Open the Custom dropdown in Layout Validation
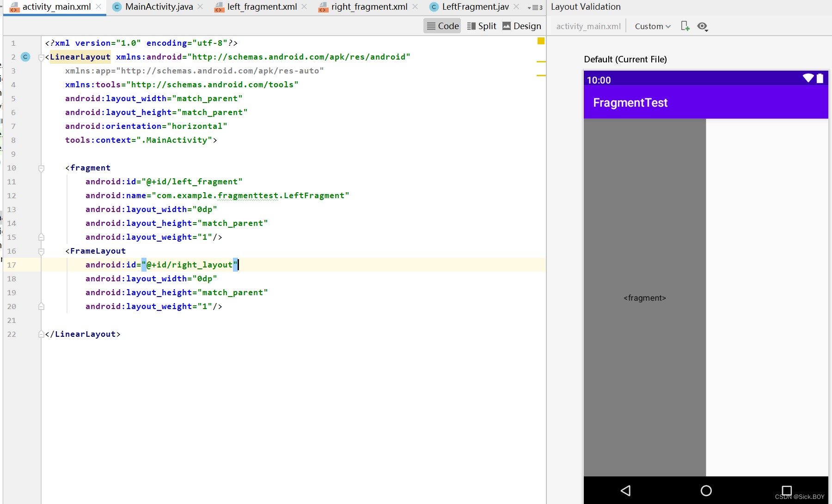This screenshot has width=832, height=504. click(x=652, y=26)
